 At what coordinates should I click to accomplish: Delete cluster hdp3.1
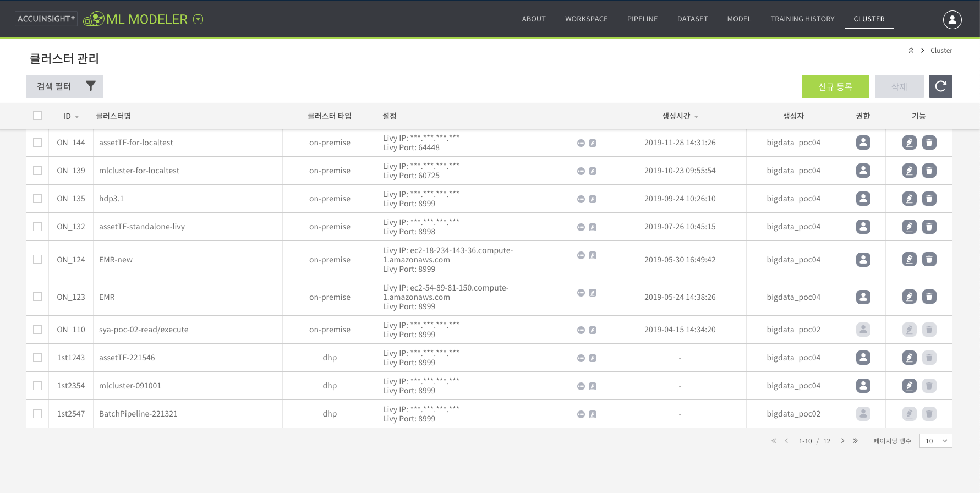[929, 199]
